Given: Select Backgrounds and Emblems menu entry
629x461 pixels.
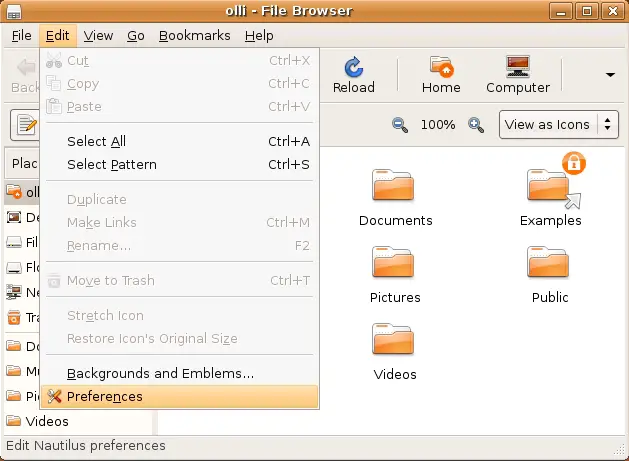Looking at the screenshot, I should click(x=160, y=374).
